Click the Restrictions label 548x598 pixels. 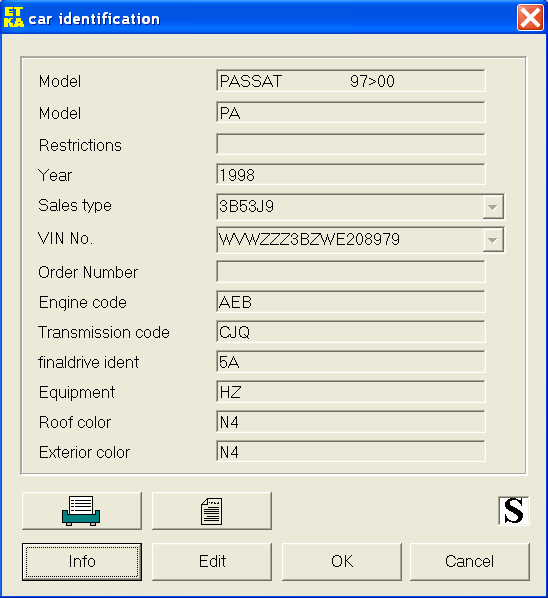80,145
